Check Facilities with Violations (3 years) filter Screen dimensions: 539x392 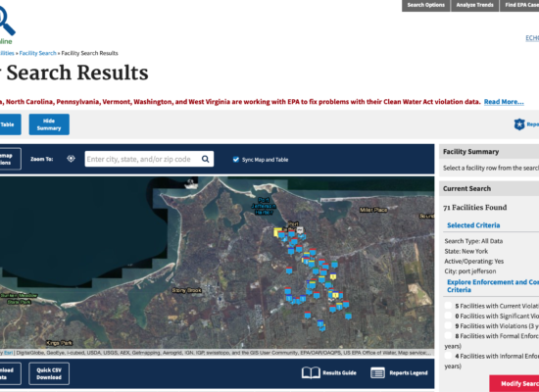[448, 325]
